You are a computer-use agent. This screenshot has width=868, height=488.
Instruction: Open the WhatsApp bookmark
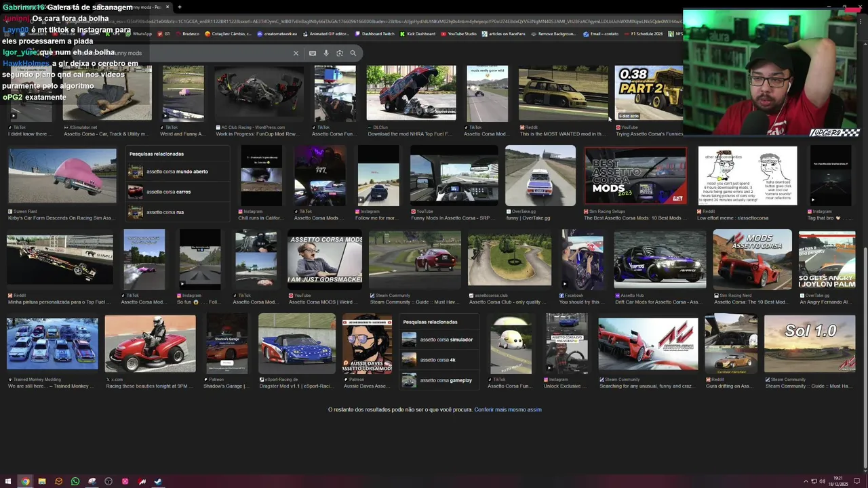coord(140,34)
